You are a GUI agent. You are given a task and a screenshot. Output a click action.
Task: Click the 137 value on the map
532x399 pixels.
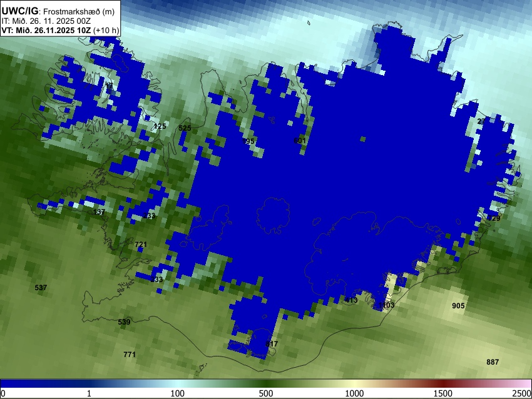point(99,212)
